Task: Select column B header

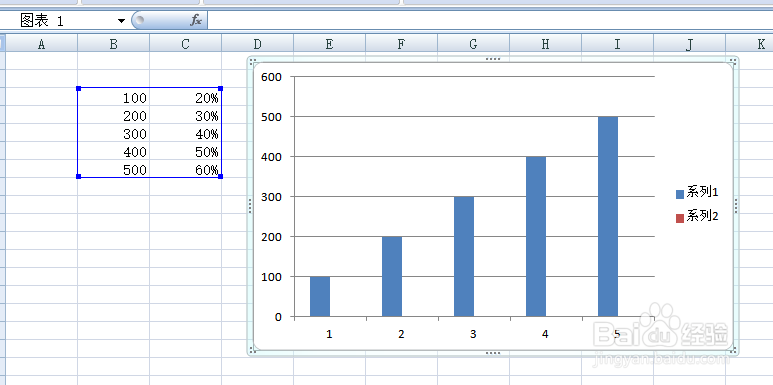Action: tap(113, 44)
